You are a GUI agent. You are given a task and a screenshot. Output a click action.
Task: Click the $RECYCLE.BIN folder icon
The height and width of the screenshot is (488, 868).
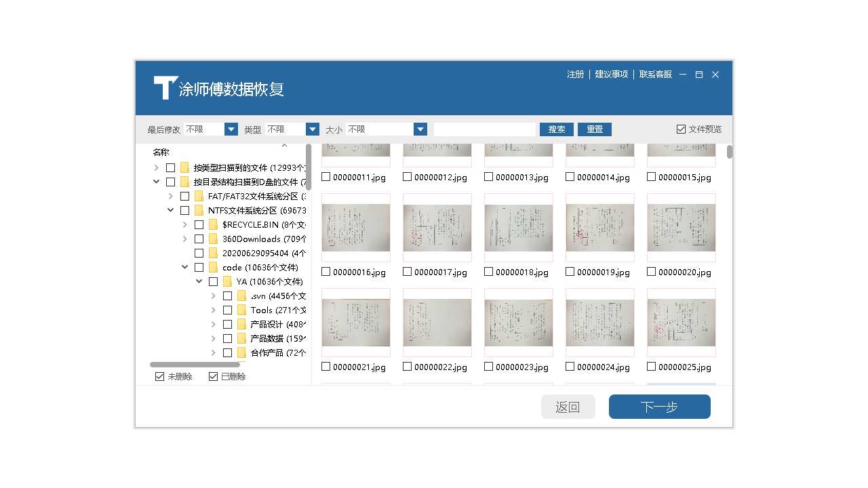[213, 224]
